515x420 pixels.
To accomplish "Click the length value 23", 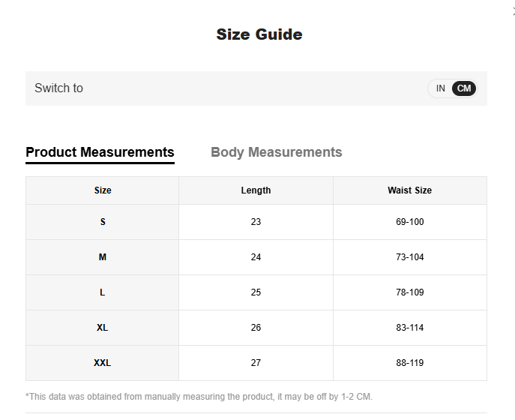I will pos(256,222).
